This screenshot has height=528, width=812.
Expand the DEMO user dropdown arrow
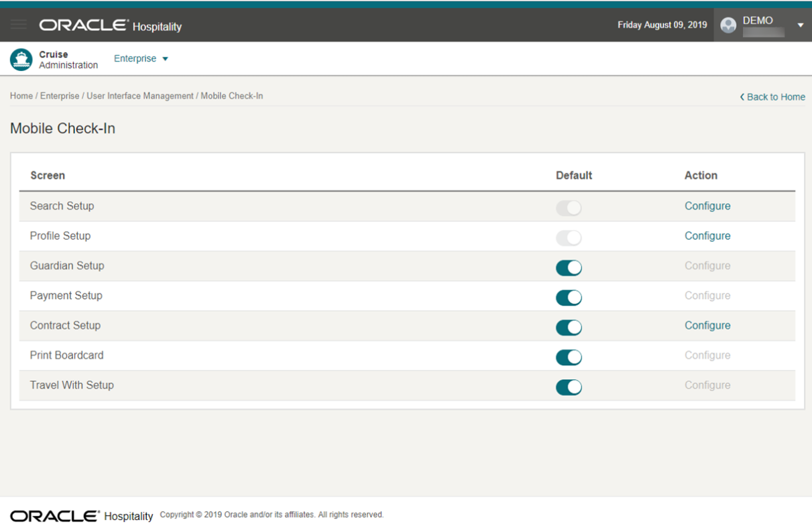tap(800, 25)
